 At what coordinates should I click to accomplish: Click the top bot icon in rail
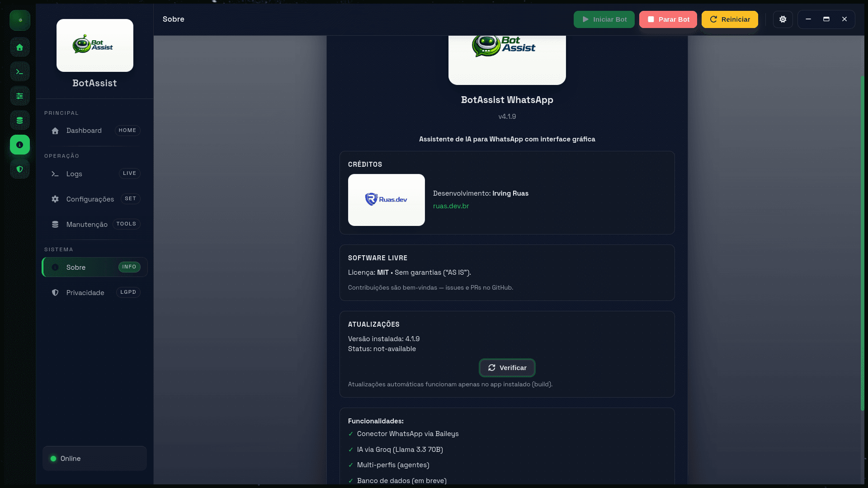[19, 20]
